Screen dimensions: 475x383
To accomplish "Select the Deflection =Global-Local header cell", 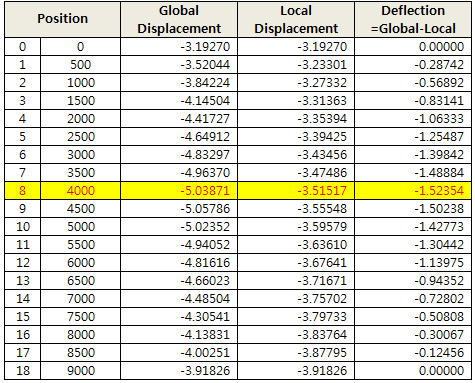I will (x=413, y=19).
